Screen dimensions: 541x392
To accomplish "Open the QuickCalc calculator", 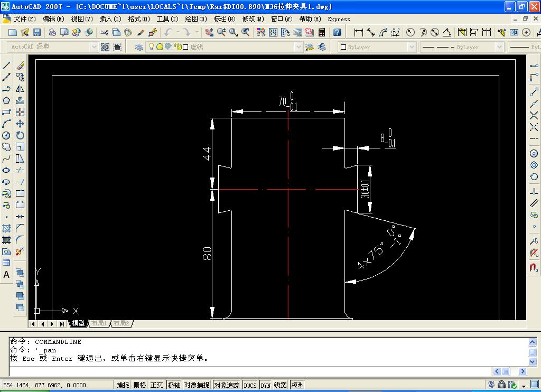I will coord(322,32).
